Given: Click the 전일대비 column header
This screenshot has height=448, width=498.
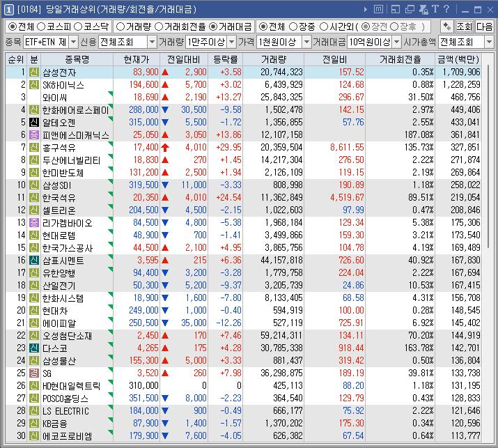Looking at the screenshot, I should (x=184, y=59).
